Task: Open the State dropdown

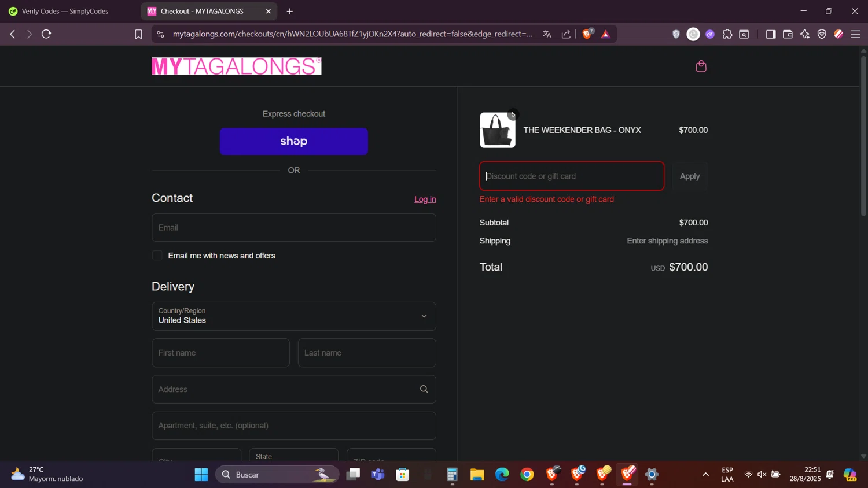Action: [294, 455]
